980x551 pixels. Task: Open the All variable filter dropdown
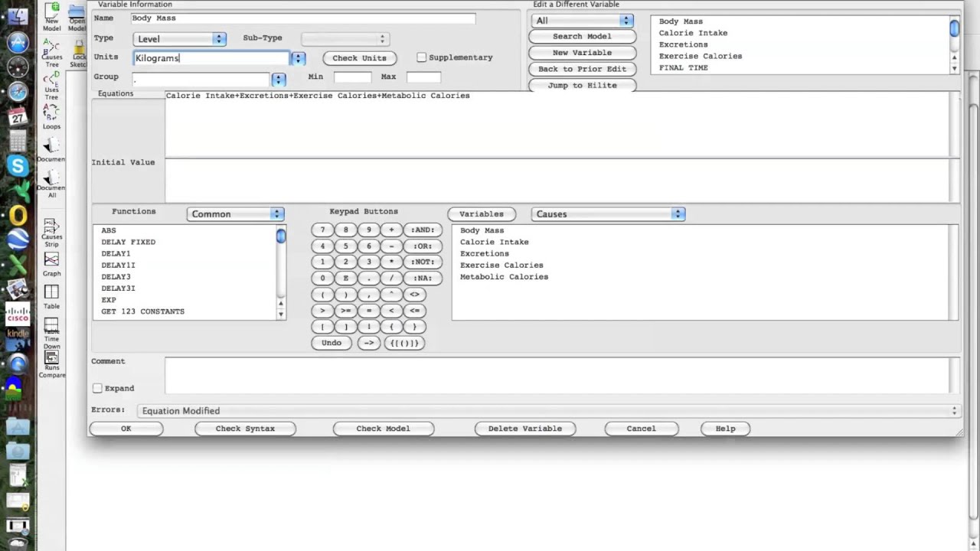[x=582, y=21]
